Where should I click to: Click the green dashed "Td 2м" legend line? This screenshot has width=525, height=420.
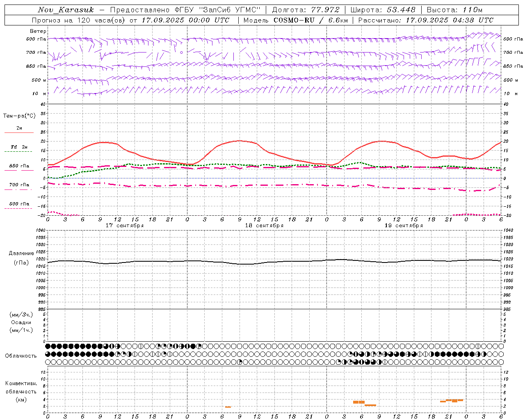[x=18, y=152]
